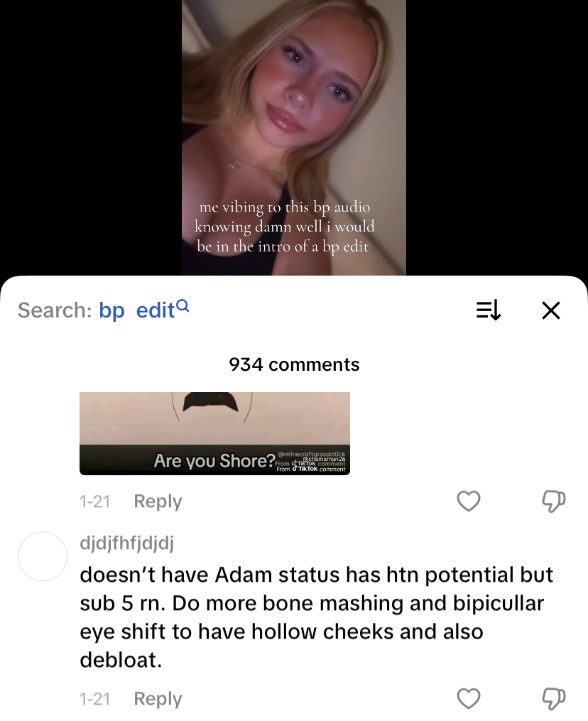Tap the 1-21 date under Shore image
The height and width of the screenshot is (721, 588).
(94, 502)
